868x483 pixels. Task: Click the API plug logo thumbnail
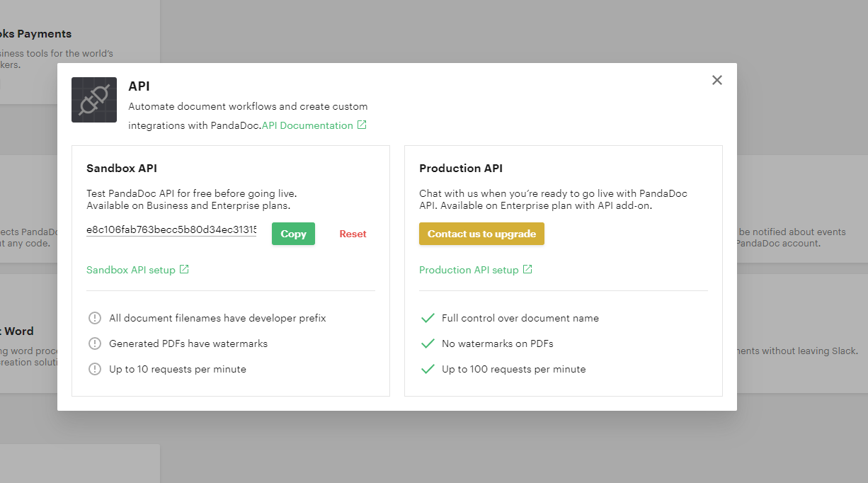click(94, 100)
